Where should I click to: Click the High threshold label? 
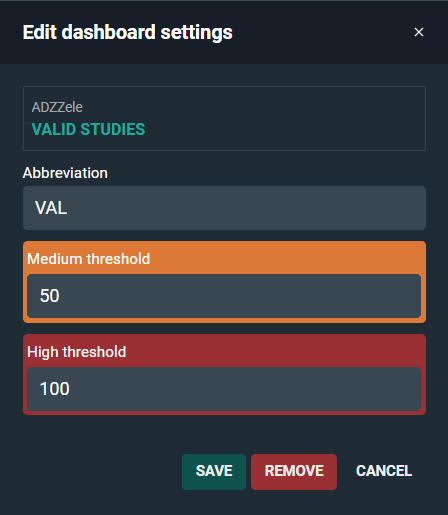[x=77, y=352]
